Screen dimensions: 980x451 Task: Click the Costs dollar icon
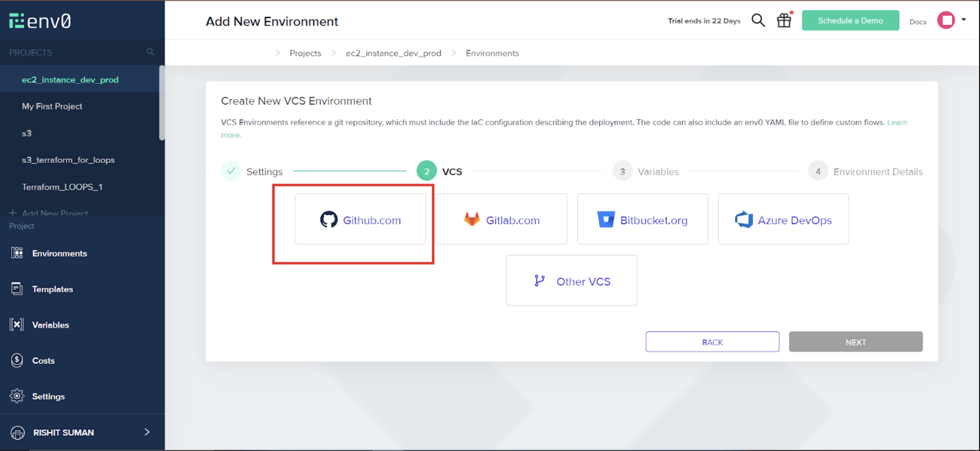click(x=17, y=360)
